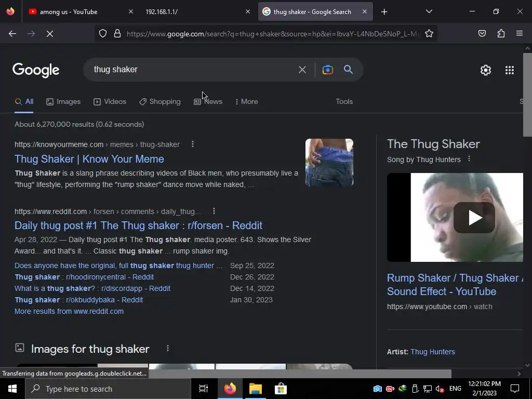Expand the More search filters menu

tap(247, 101)
